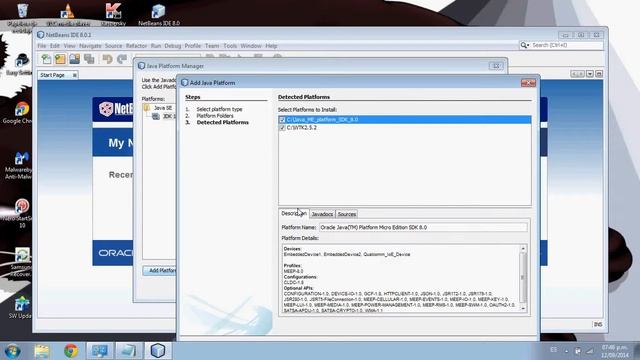The image size is (640, 360).
Task: Open File Explorer from the taskbar
Action: click(42, 351)
